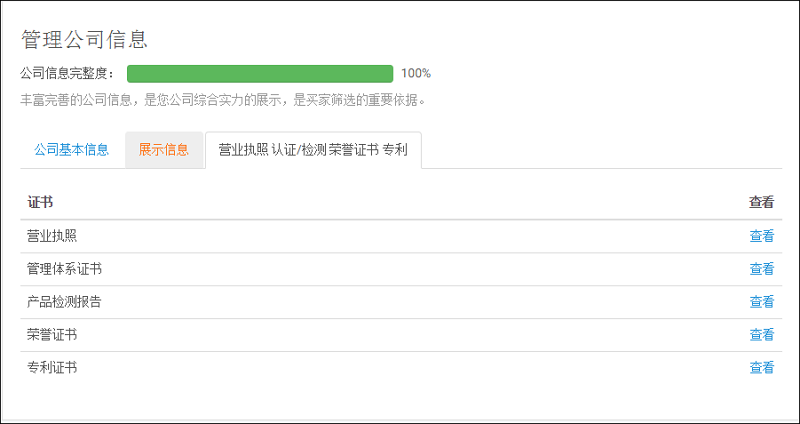Click 查看 link for 专利证书
The image size is (800, 424).
tap(761, 368)
